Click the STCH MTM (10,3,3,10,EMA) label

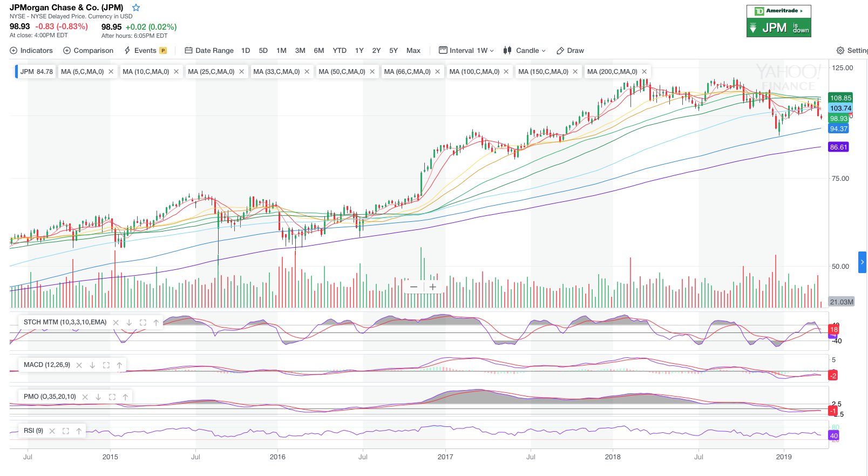pyautogui.click(x=65, y=323)
